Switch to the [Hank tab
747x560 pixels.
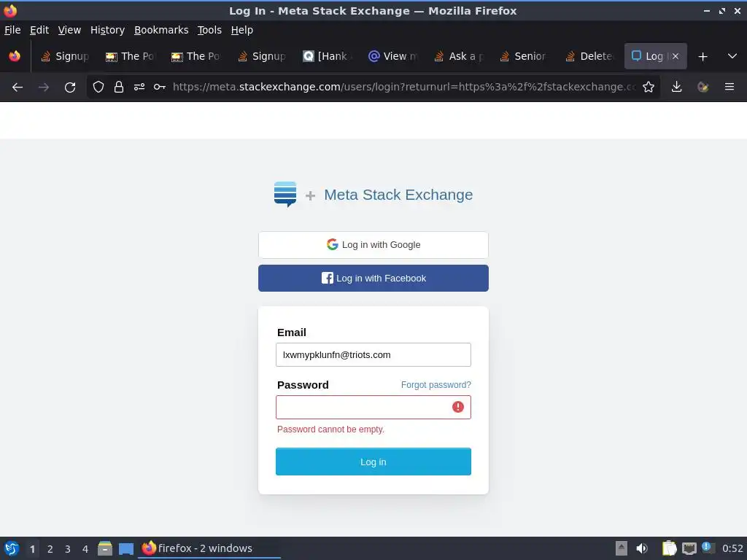click(x=328, y=56)
